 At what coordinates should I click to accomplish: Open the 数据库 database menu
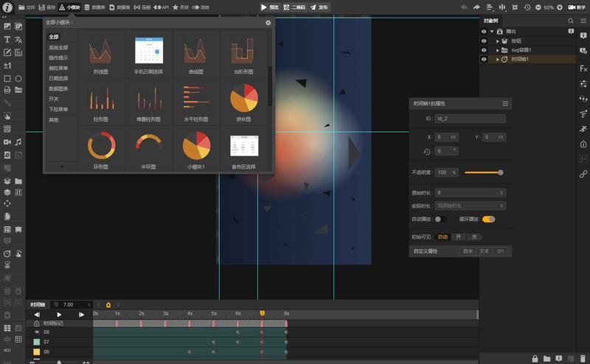[94, 7]
